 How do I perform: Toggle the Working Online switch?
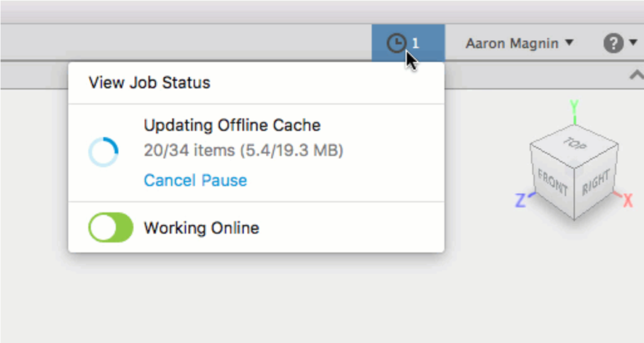pos(111,227)
